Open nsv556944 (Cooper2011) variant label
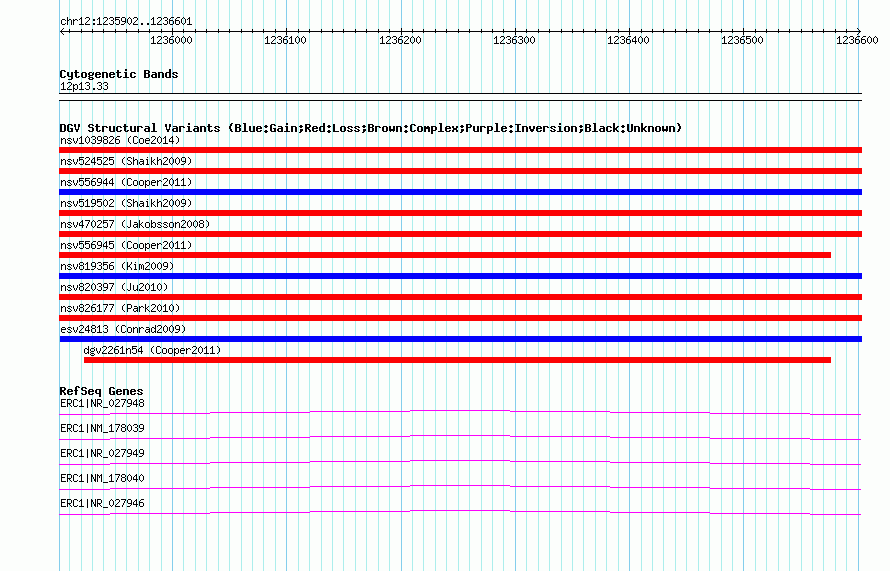 coord(126,182)
